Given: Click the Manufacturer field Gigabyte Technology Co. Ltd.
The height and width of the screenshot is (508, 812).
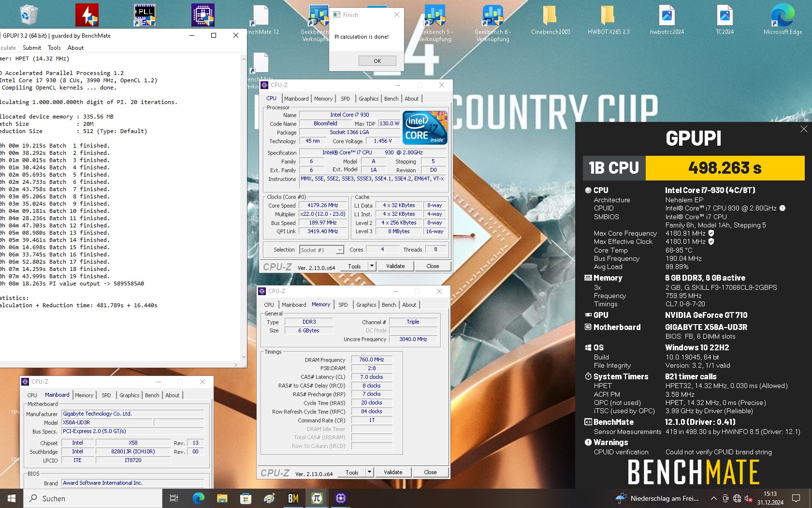Looking at the screenshot, I should (x=133, y=414).
